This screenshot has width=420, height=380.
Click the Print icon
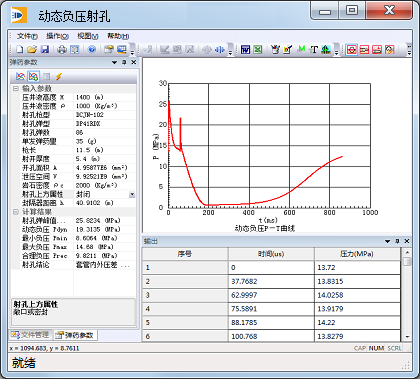point(62,50)
